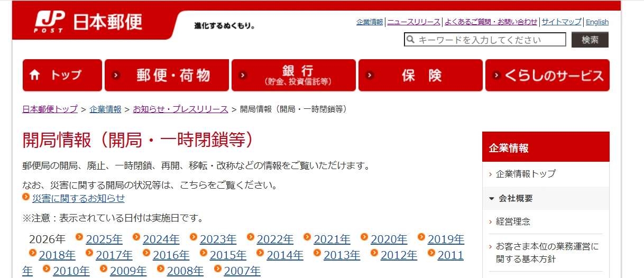Click the 検索 search button

pos(590,40)
